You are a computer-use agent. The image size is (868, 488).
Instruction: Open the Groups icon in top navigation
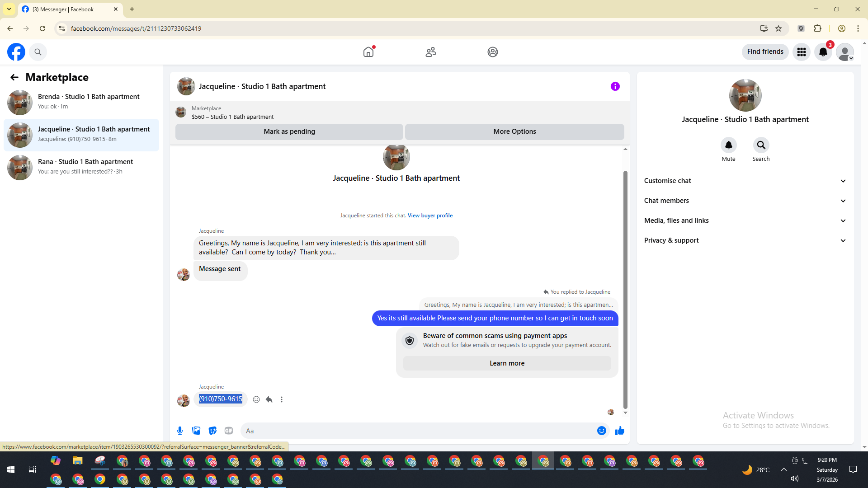[493, 52]
